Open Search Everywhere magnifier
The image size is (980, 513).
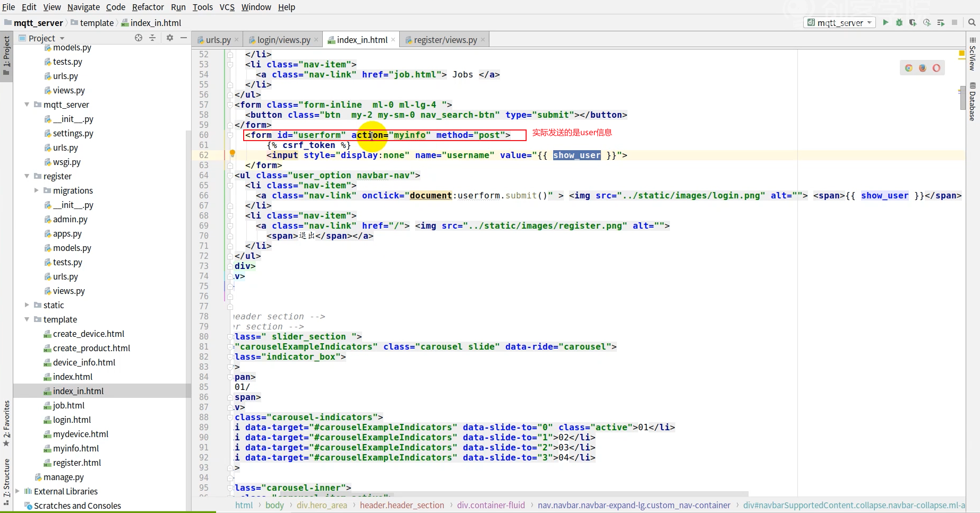(x=972, y=22)
